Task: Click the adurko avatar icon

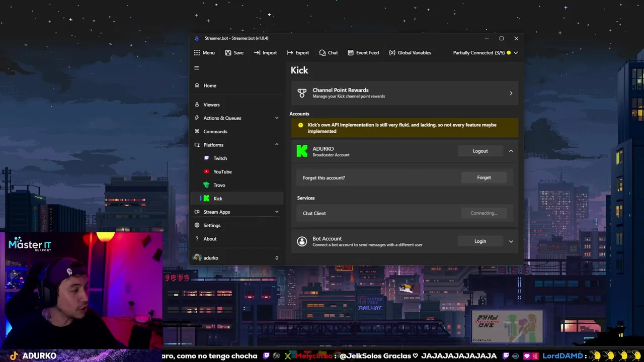Action: 197,258
